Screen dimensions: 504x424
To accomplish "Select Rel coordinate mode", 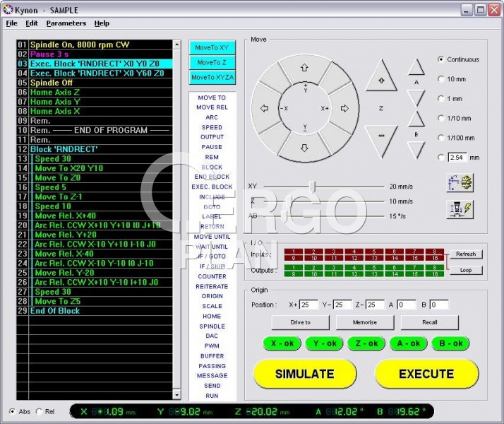I will coord(39,411).
